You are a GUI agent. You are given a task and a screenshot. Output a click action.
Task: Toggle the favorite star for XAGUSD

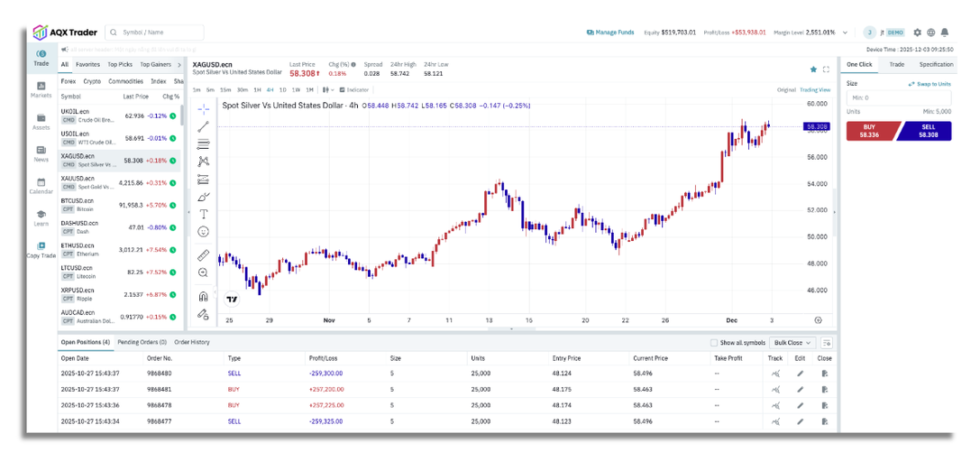(813, 69)
